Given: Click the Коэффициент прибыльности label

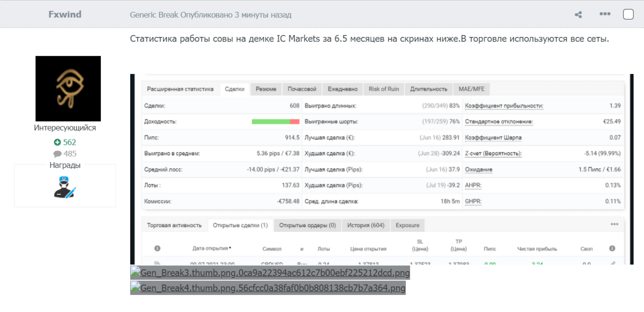Looking at the screenshot, I should coord(504,106).
